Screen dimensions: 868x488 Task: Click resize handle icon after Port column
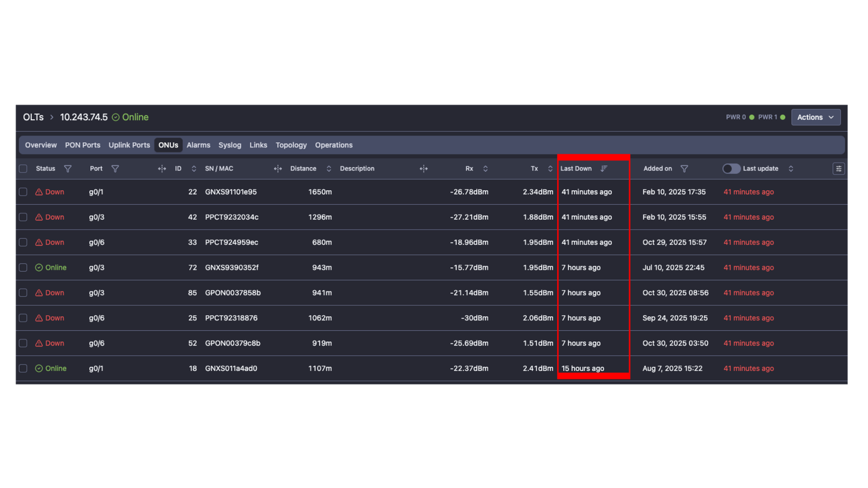162,169
